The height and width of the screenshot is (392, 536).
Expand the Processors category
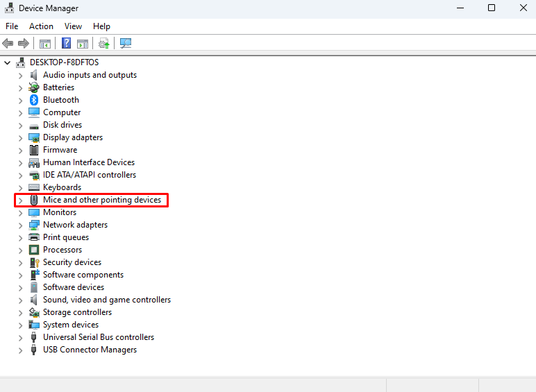(21, 250)
